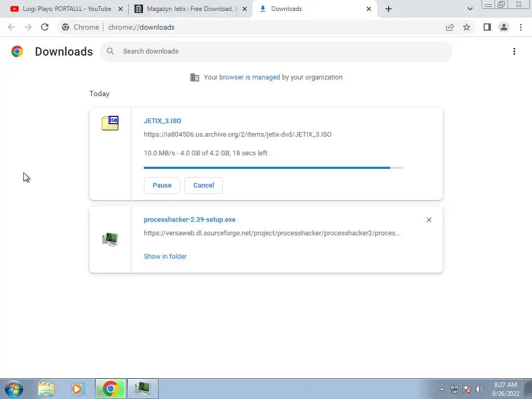Open the share page icon in address bar
532x399 pixels.
click(450, 27)
